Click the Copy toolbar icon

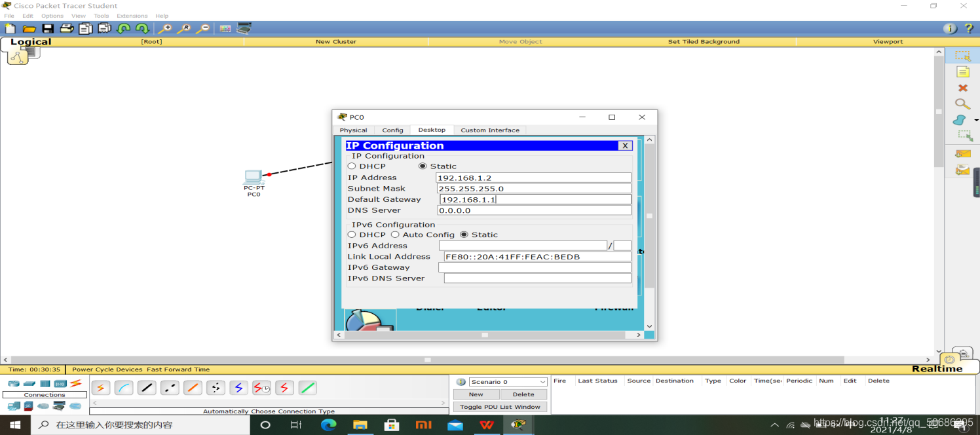click(86, 28)
